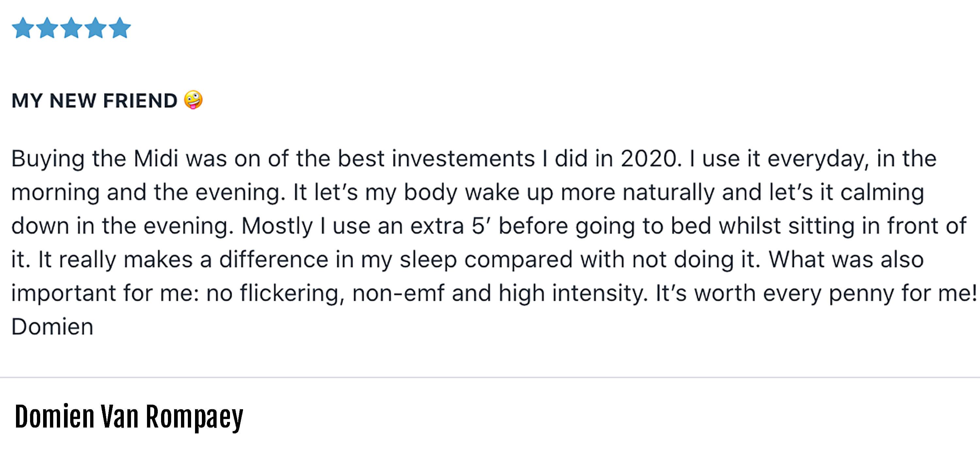The image size is (980, 454).
Task: Click the reviewer name Domien Van Rompaey
Action: 129,418
